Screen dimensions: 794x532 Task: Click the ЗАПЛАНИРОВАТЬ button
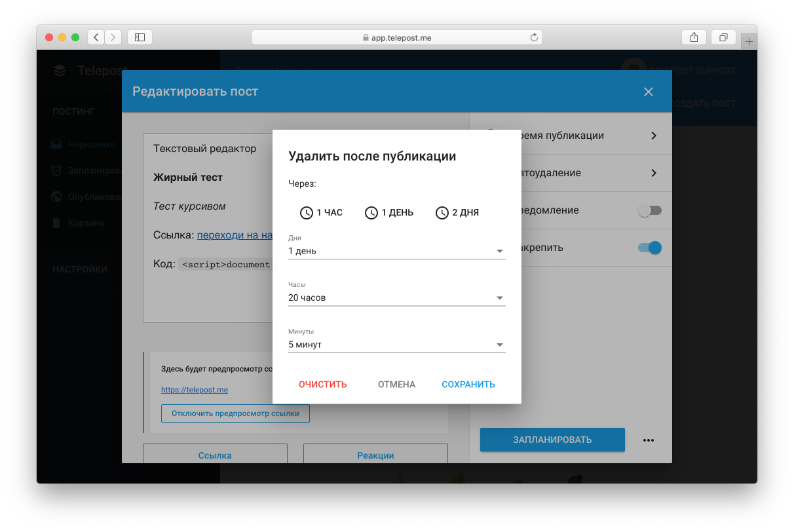(552, 440)
